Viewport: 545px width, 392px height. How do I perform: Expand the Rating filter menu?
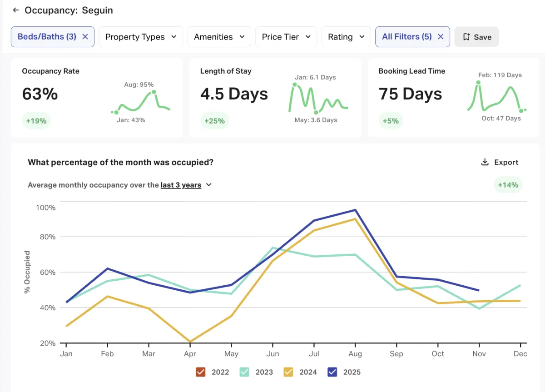click(x=346, y=37)
